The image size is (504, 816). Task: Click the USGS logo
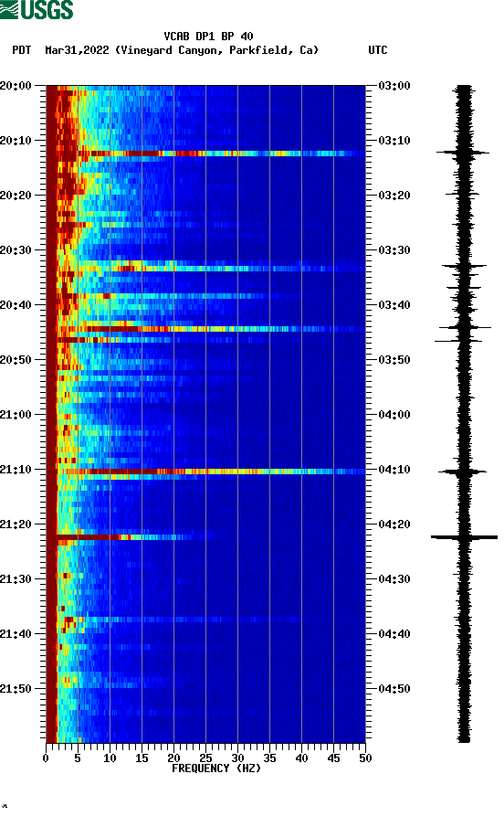(x=37, y=9)
